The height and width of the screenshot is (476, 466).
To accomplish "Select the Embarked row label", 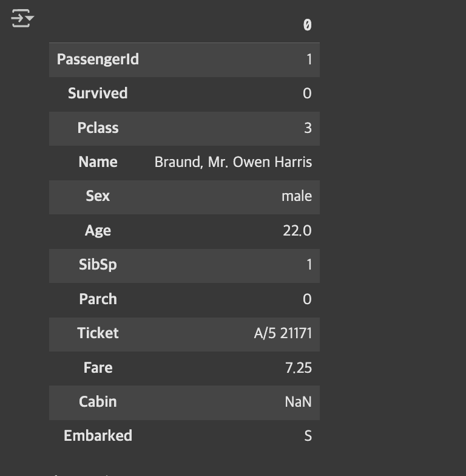I will [x=98, y=436].
